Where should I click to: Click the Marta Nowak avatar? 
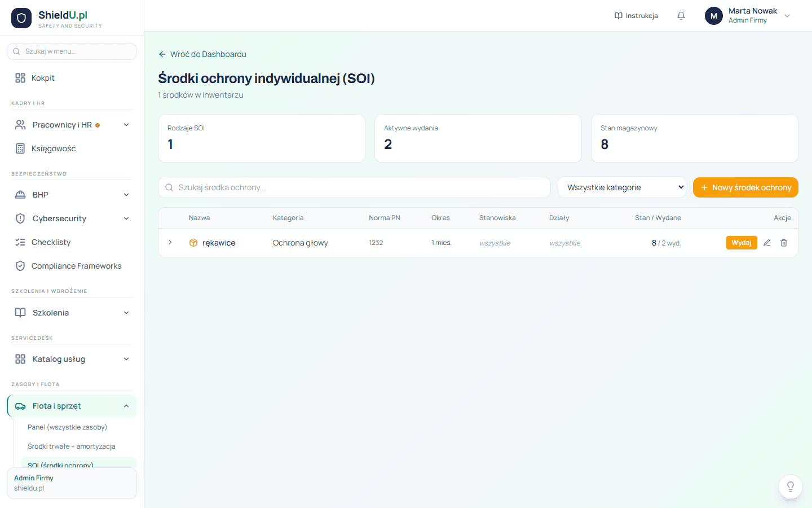[x=714, y=16]
